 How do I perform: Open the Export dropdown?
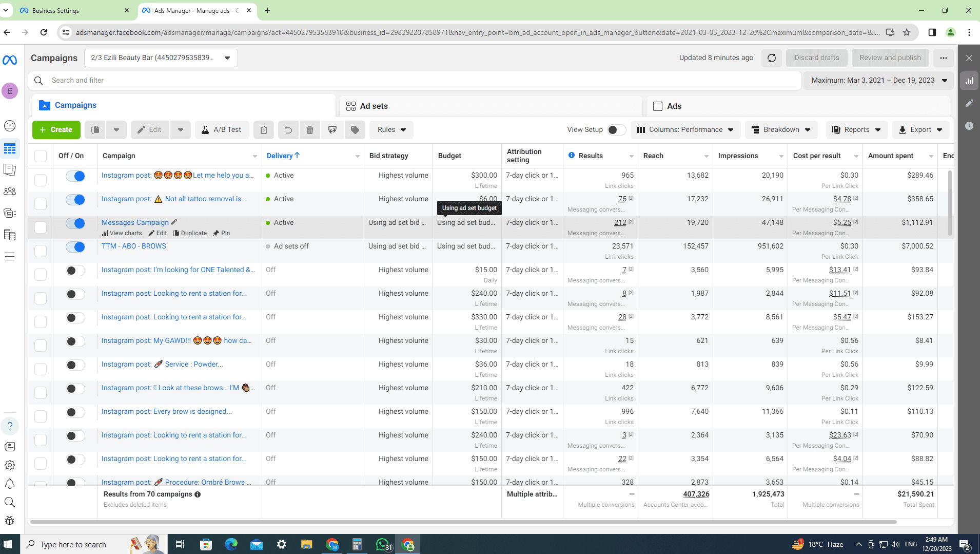[920, 130]
